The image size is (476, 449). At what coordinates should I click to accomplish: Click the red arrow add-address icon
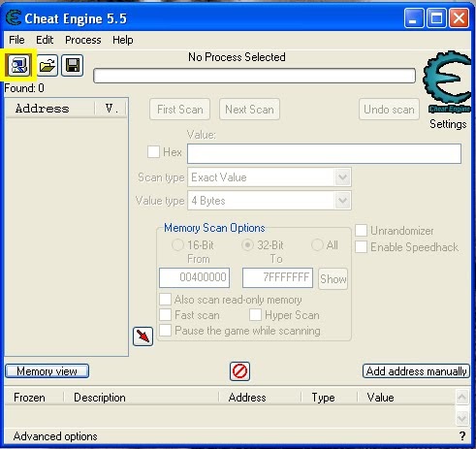143,337
